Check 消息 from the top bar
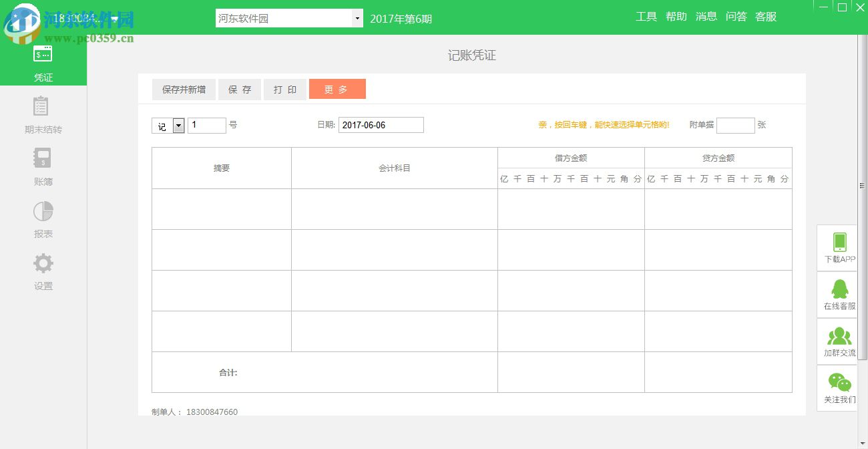Viewport: 868px width, 449px height. click(x=706, y=17)
